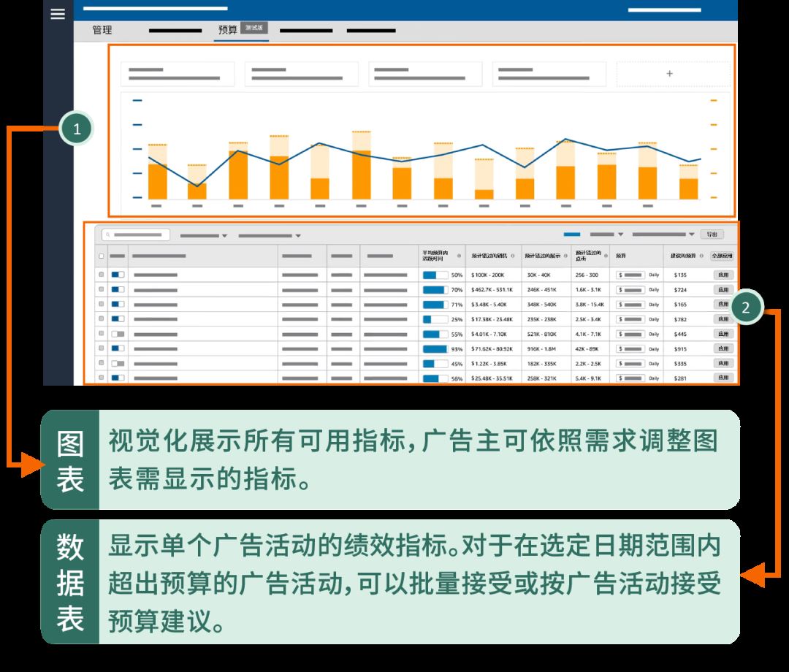This screenshot has height=672, width=789.
Task: Enable the paused campaign in the 45% row
Action: [118, 363]
